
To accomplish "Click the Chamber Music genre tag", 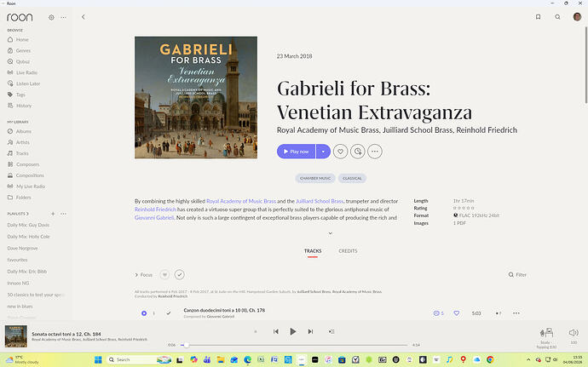I will point(315,179).
